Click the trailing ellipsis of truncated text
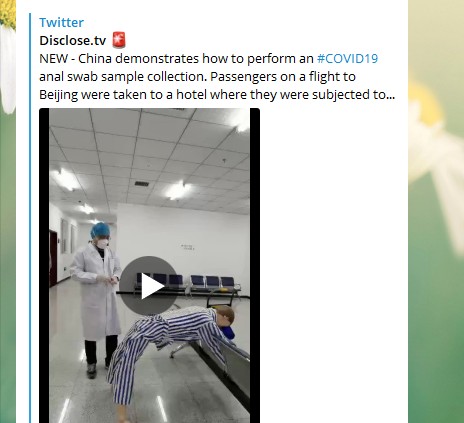The width and height of the screenshot is (464, 423). [x=391, y=95]
